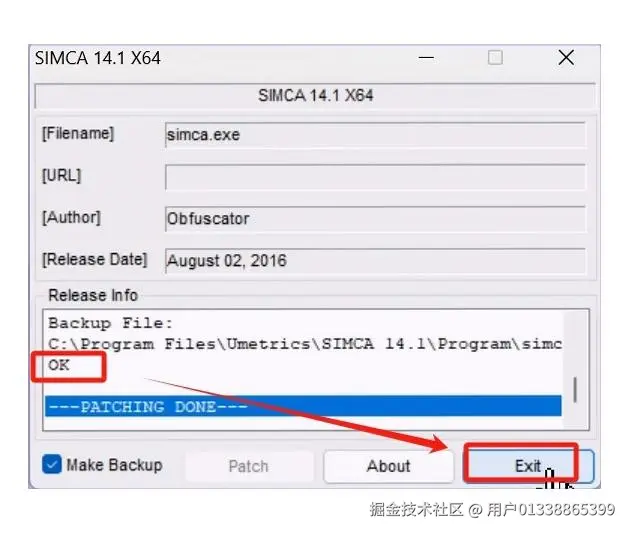
Task: Click the window title SIMCA 14.1 X64
Action: 98,58
